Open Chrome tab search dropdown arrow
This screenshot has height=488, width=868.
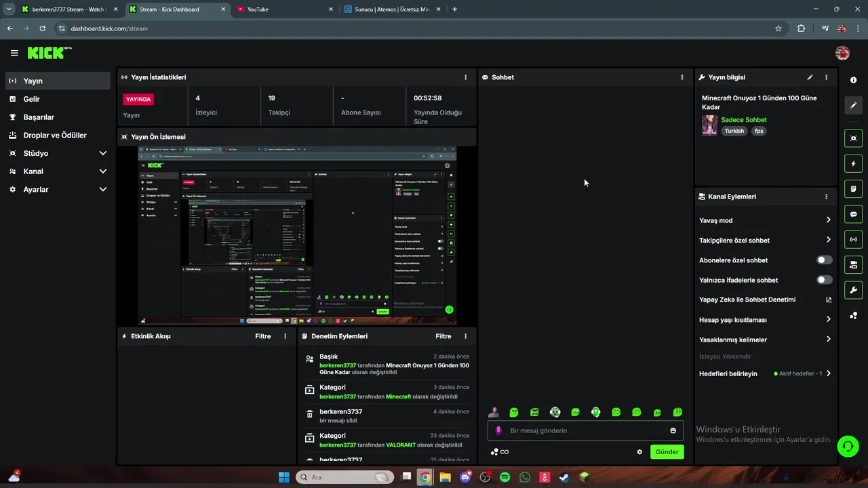(x=9, y=9)
